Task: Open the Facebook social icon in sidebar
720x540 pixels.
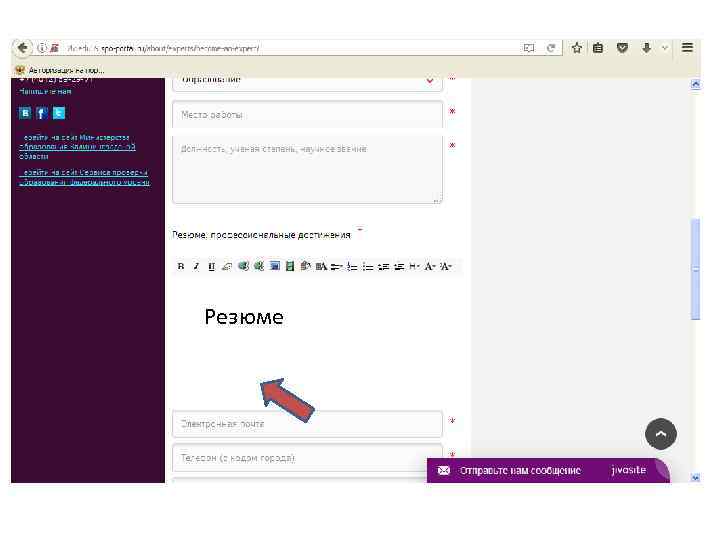Action: [x=42, y=113]
